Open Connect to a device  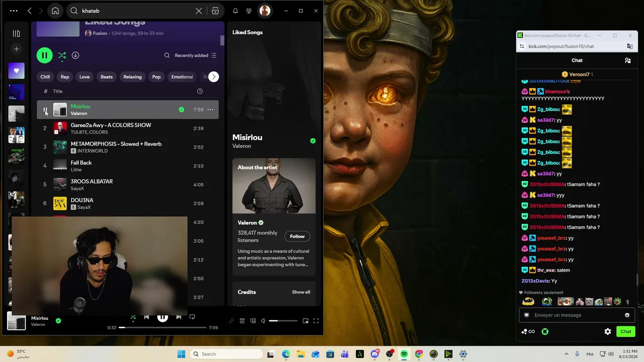[253, 321]
